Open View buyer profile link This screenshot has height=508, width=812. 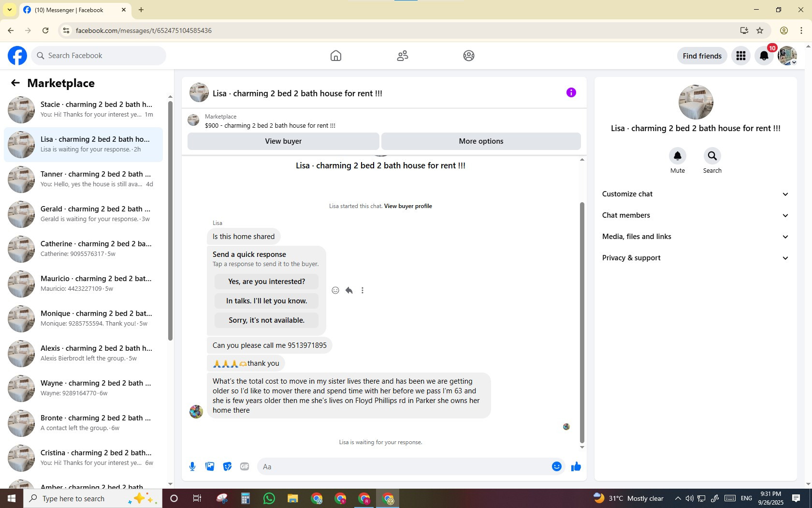pos(408,206)
